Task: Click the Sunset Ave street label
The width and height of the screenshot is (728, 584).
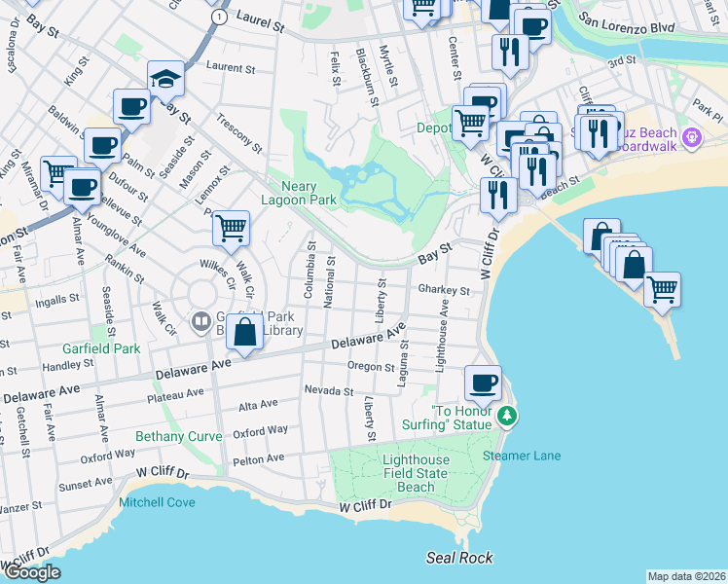Action: [x=86, y=484]
